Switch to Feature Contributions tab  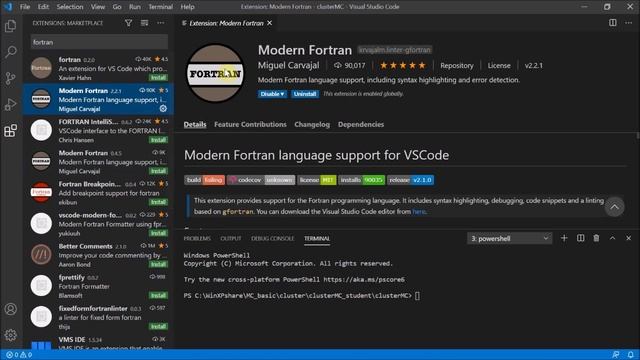(250, 124)
